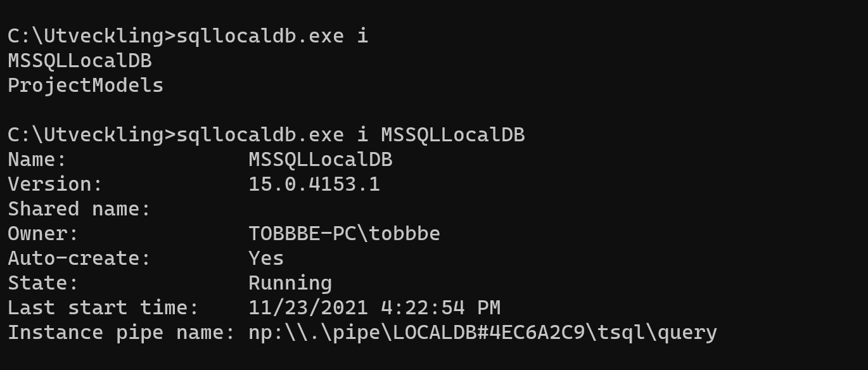Click the Running state value
The image size is (868, 370).
290,283
